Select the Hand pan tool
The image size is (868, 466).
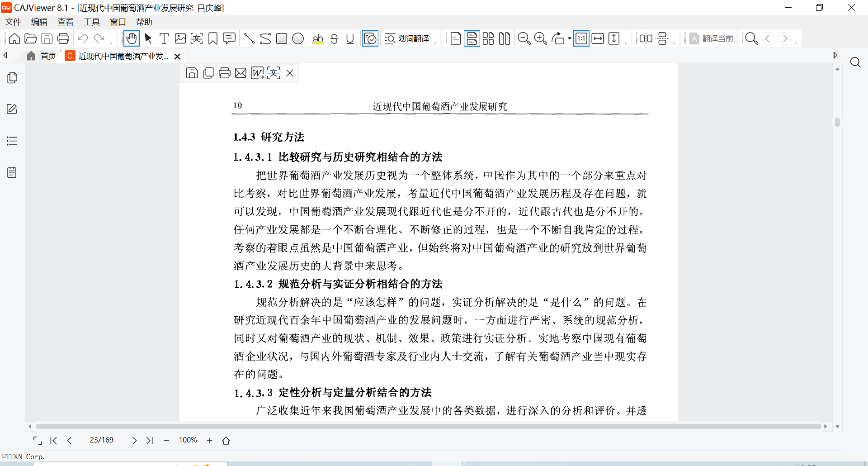point(132,39)
